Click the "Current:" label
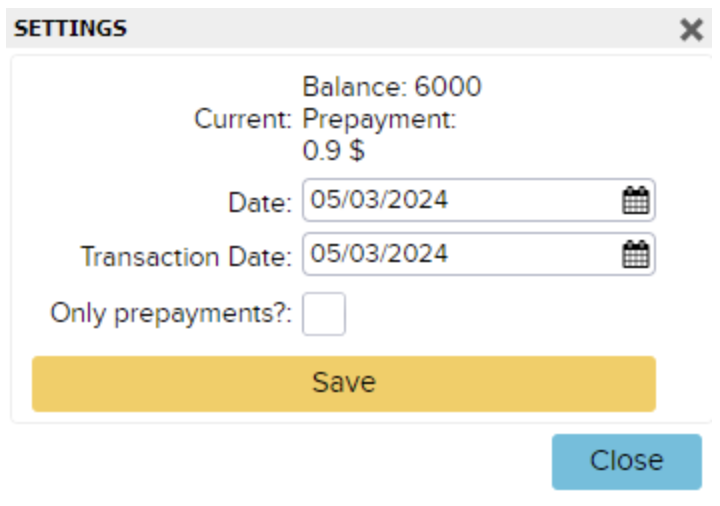 pos(243,120)
